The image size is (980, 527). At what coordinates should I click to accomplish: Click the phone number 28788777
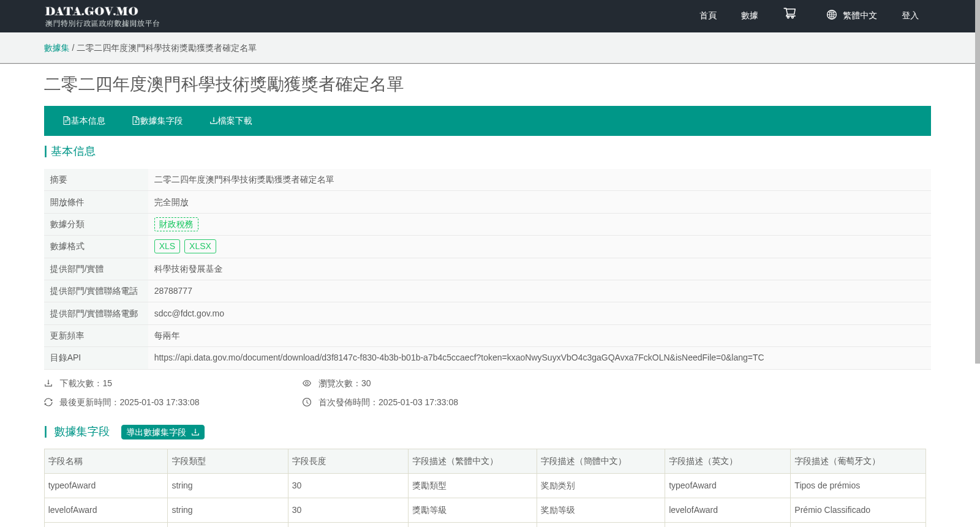[173, 291]
